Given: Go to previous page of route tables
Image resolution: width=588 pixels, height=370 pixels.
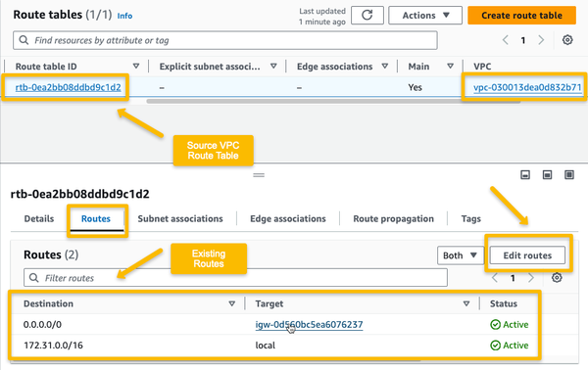Looking at the screenshot, I should pyautogui.click(x=506, y=40).
